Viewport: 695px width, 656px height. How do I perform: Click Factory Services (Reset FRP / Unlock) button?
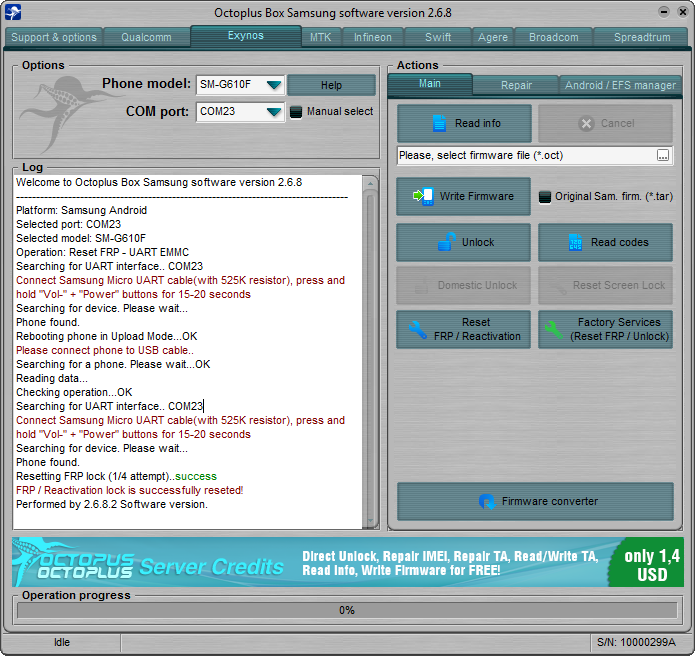tap(605, 329)
